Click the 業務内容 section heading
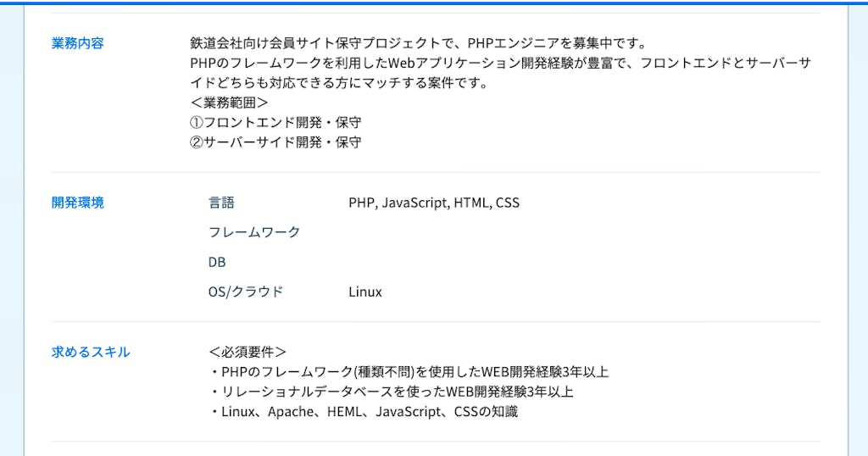Image resolution: width=868 pixels, height=456 pixels. [x=77, y=43]
